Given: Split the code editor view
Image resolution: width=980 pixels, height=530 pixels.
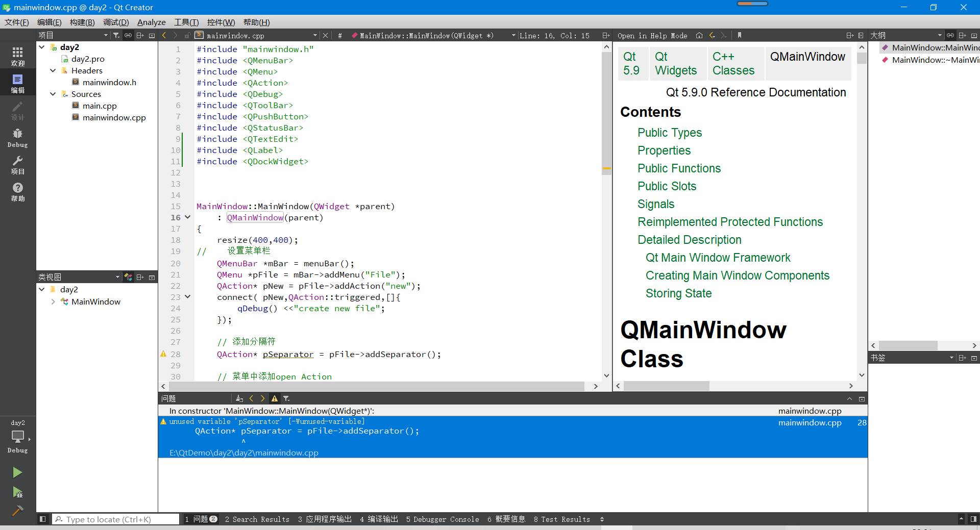Looking at the screenshot, I should (x=606, y=35).
